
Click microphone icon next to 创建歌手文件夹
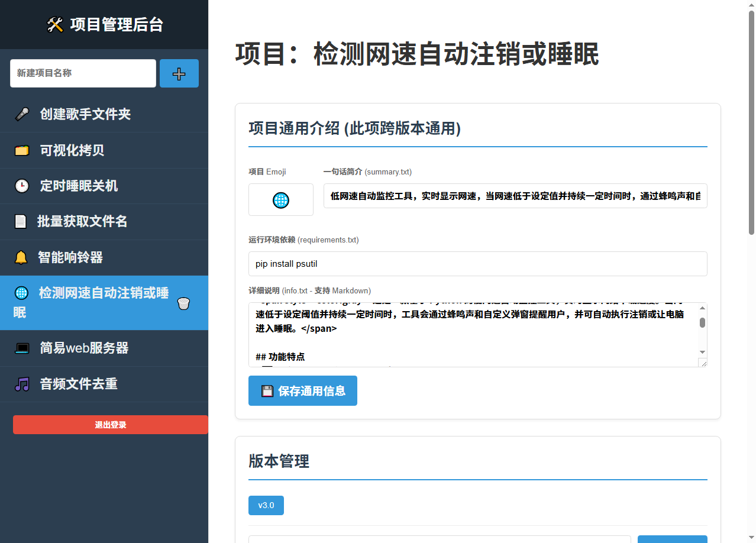point(22,114)
